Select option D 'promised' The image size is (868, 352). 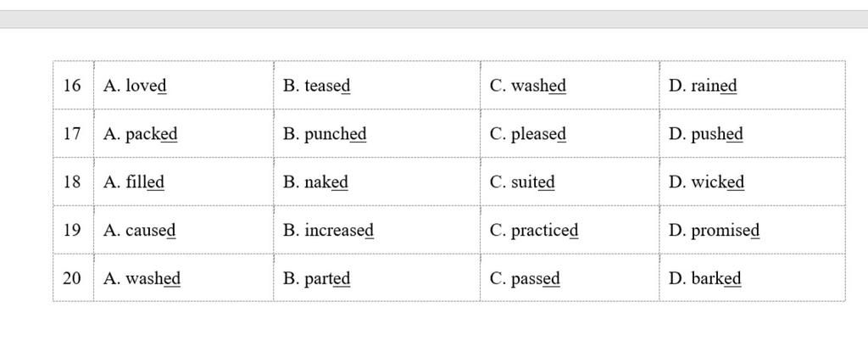[725, 231]
